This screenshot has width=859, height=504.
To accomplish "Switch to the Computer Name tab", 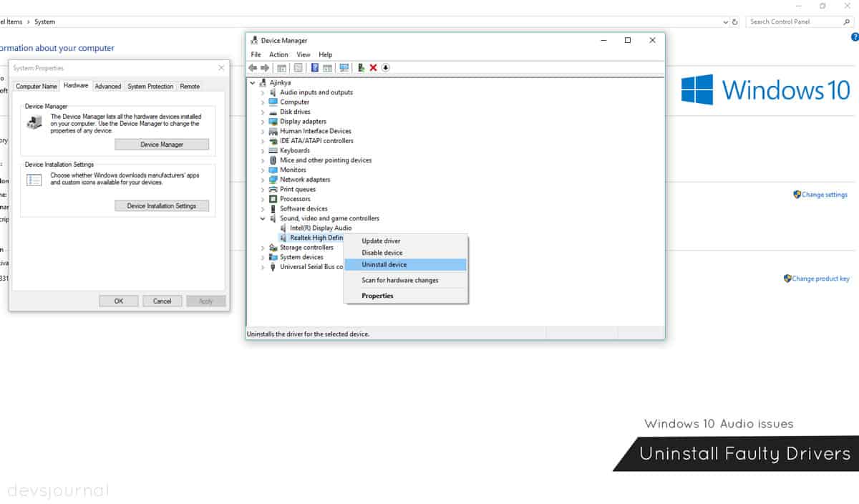I will tap(37, 87).
